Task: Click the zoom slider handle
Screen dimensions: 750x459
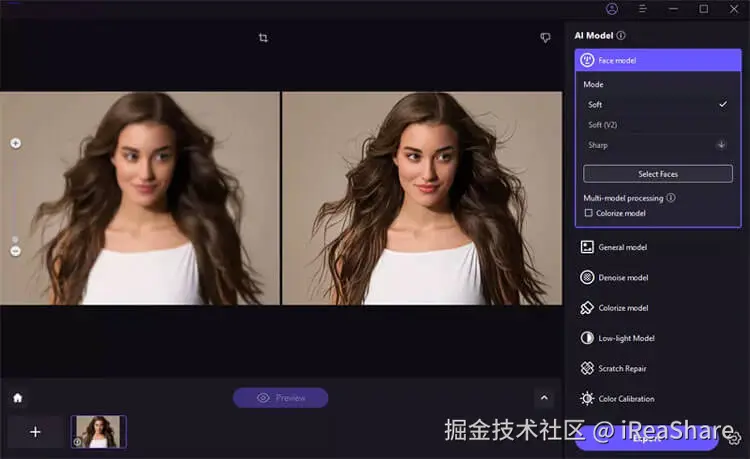Action: 15,239
